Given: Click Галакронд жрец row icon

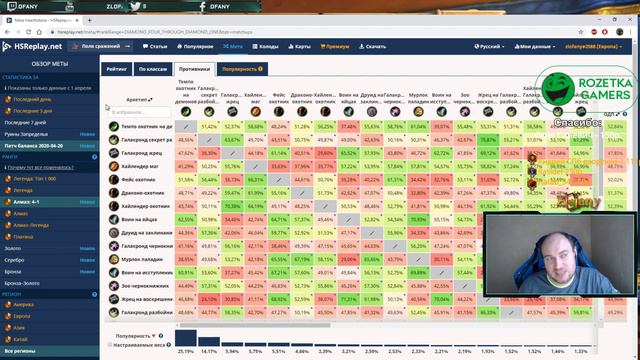Looking at the screenshot, I should click(113, 153).
